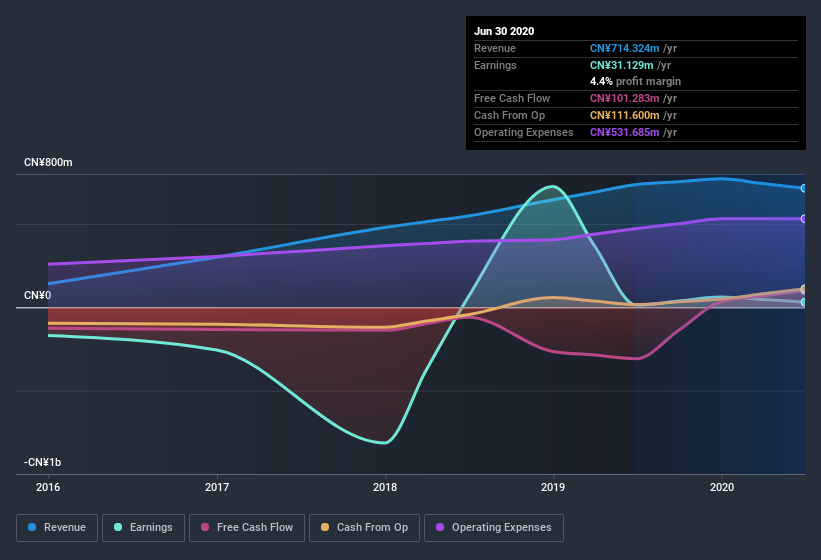The height and width of the screenshot is (560, 821).
Task: Click the CN¥531.685m operating expenses value
Action: (625, 132)
